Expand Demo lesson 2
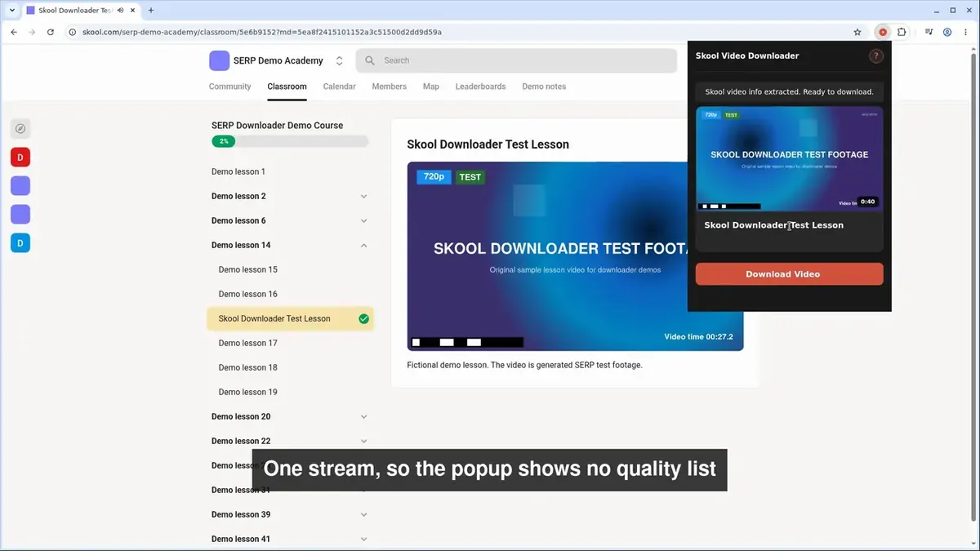The height and width of the screenshot is (551, 980). click(364, 196)
